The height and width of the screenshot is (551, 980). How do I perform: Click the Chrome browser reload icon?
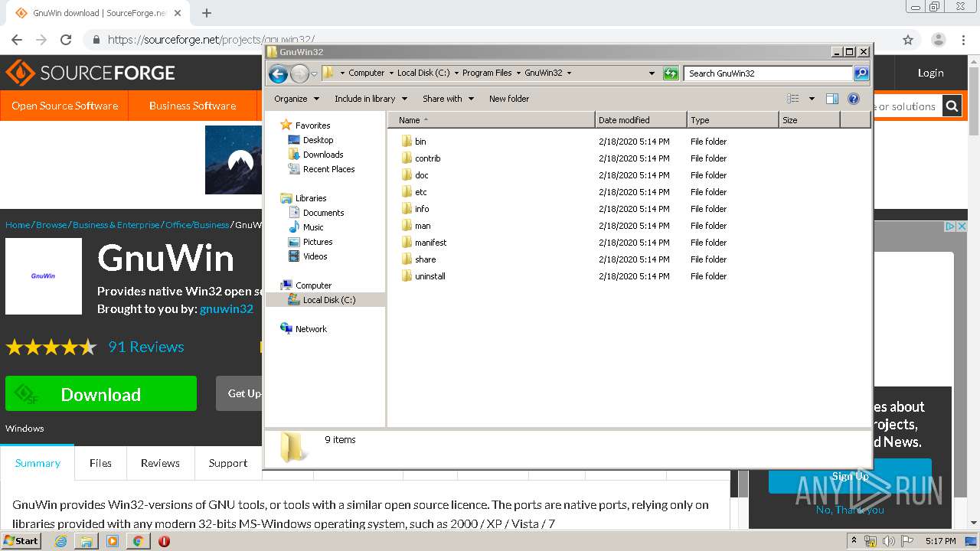coord(66,40)
